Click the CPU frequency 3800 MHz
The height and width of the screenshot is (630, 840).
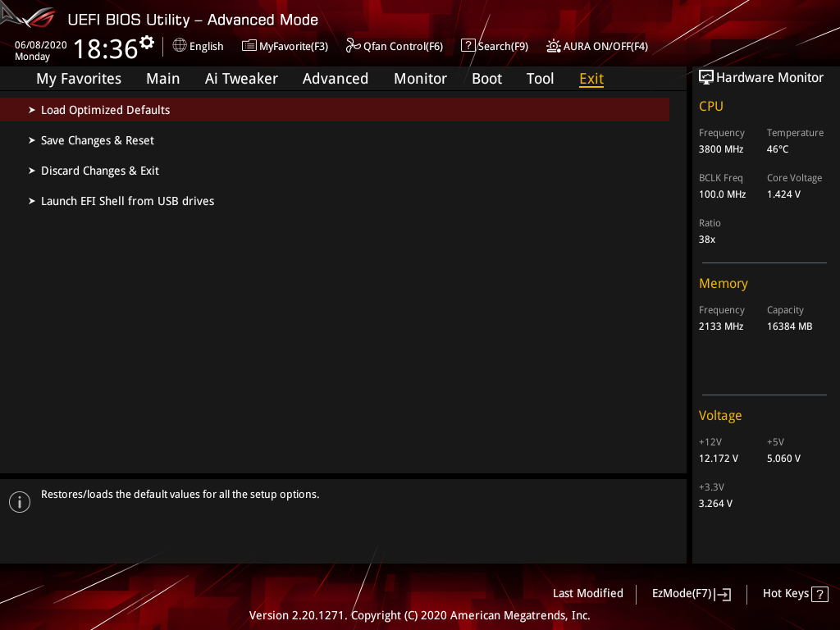(720, 149)
